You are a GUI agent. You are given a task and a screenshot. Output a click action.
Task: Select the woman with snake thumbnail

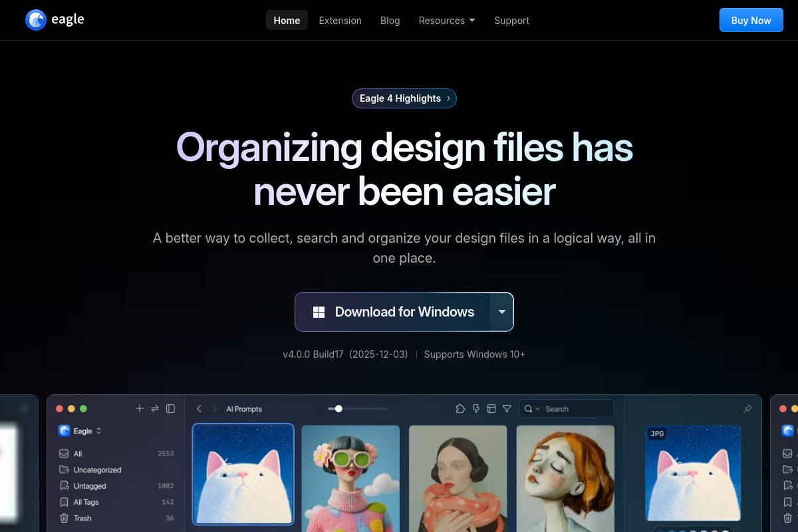tap(458, 479)
